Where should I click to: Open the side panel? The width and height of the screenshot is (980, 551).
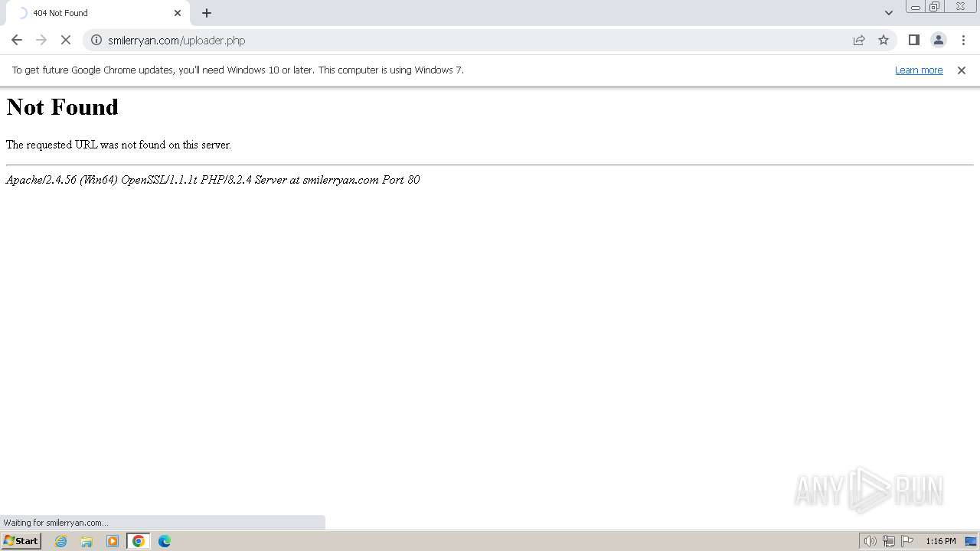click(x=914, y=40)
